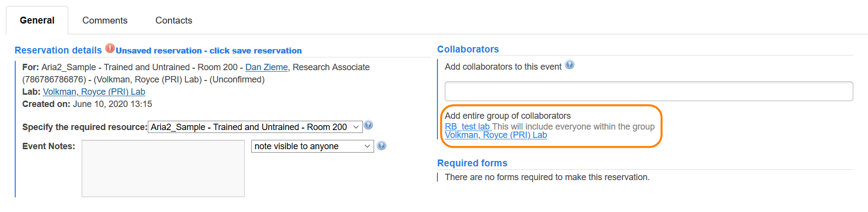Open Volkman, Royce lab link in Lab field
This screenshot has height=212, width=868.
(94, 92)
